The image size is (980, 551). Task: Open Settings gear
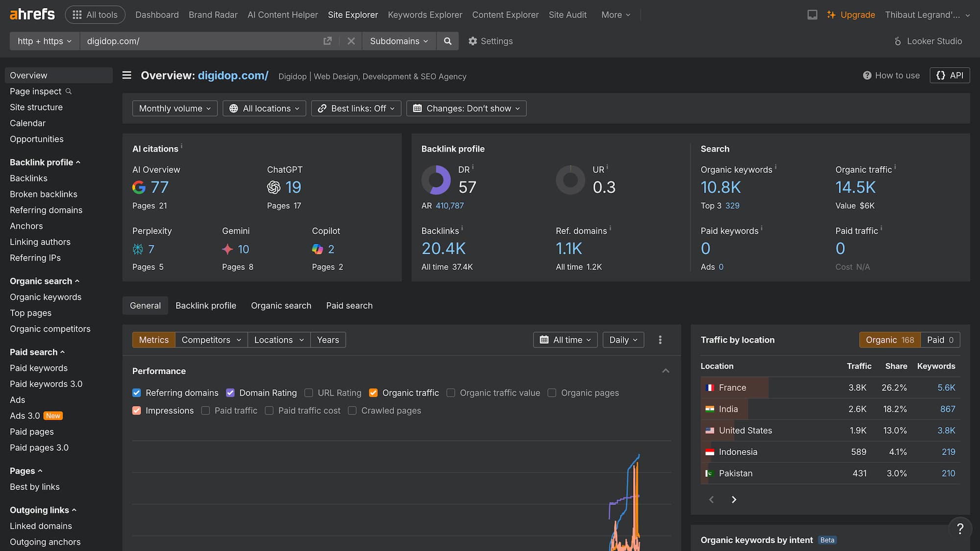click(x=490, y=41)
